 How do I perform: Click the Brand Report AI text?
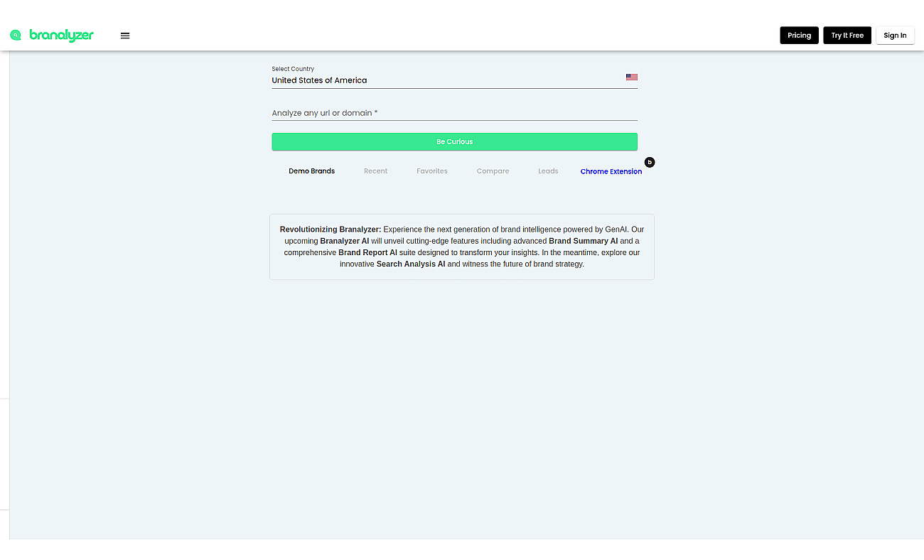[367, 252]
